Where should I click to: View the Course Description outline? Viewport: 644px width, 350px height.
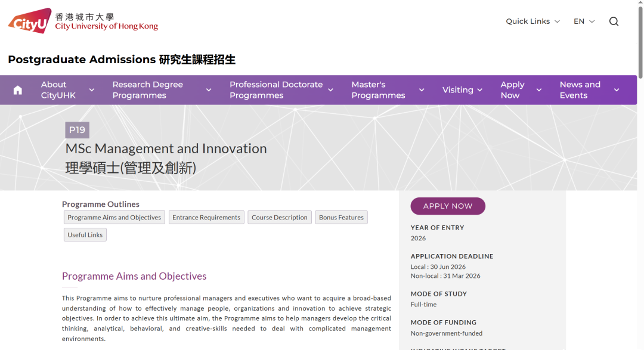[279, 217]
